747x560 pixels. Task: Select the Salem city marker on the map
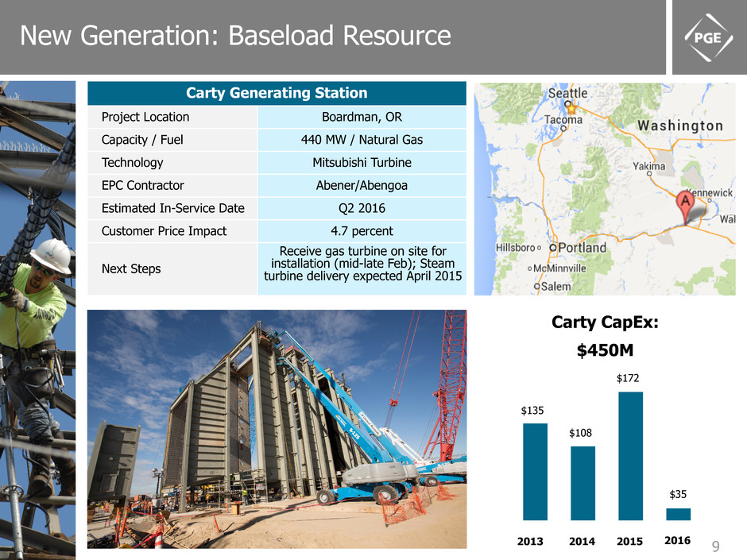(538, 285)
